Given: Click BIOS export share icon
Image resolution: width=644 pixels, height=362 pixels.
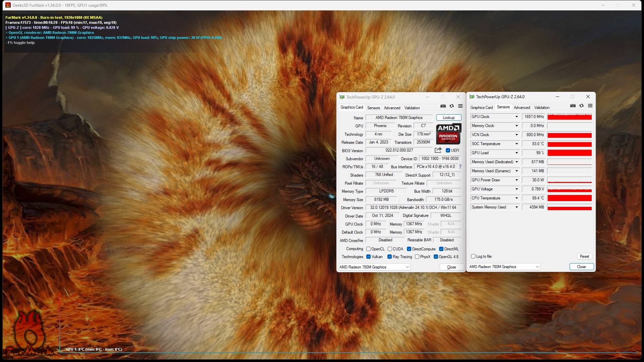Looking at the screenshot, I should pos(438,150).
